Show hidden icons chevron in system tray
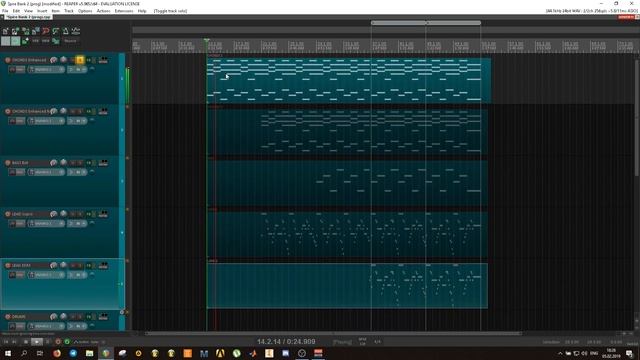The width and height of the screenshot is (640, 360). [560, 353]
